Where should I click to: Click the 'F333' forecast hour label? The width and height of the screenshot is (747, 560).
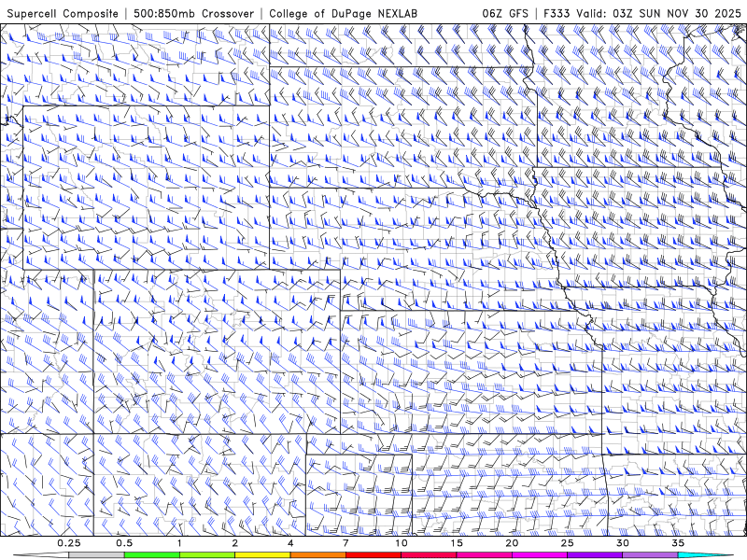tap(557, 13)
